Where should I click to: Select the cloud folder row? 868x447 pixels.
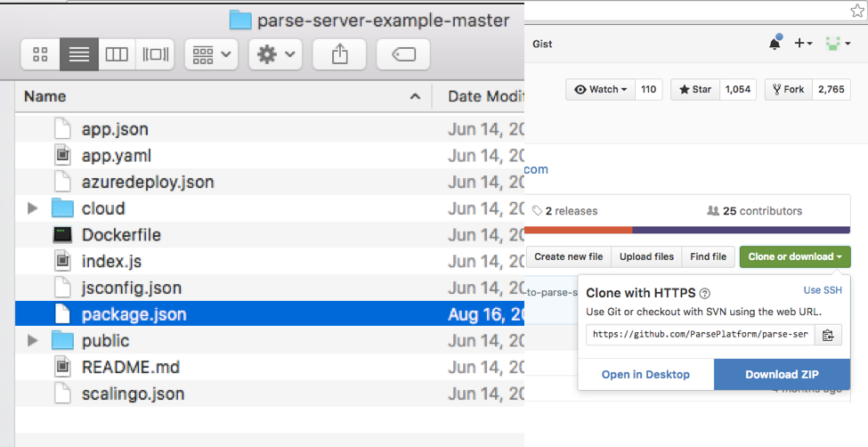(x=270, y=208)
